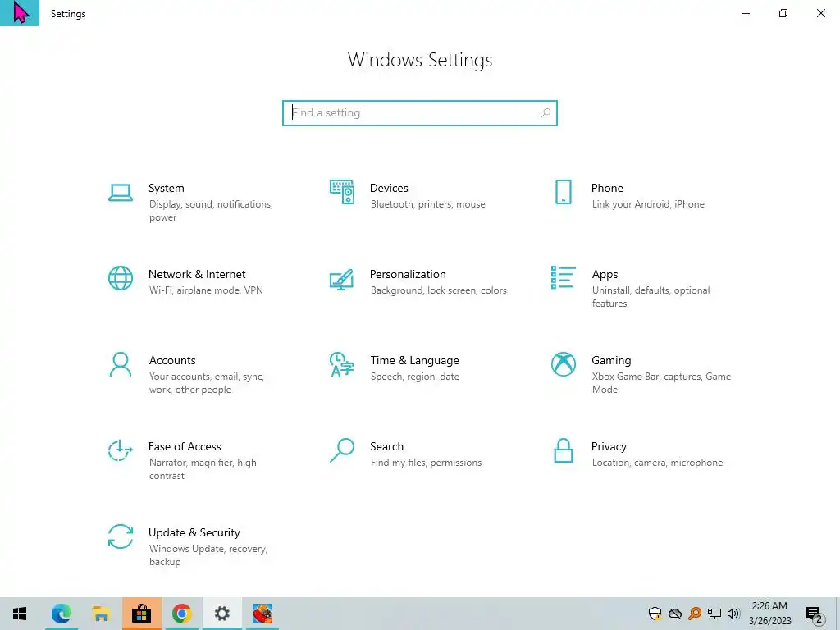
Task: Open the Personalization paintbrush icon
Action: (342, 279)
